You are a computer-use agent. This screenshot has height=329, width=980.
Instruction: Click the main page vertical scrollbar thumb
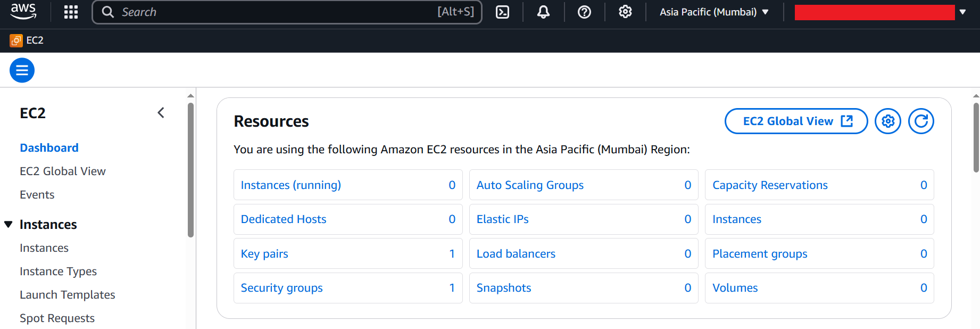coord(976,137)
